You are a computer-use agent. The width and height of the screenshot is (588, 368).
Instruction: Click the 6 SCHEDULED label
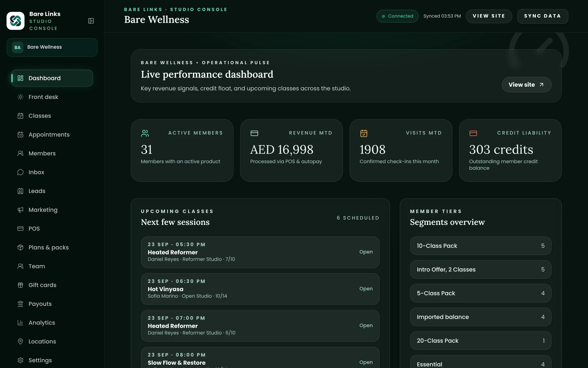(358, 218)
